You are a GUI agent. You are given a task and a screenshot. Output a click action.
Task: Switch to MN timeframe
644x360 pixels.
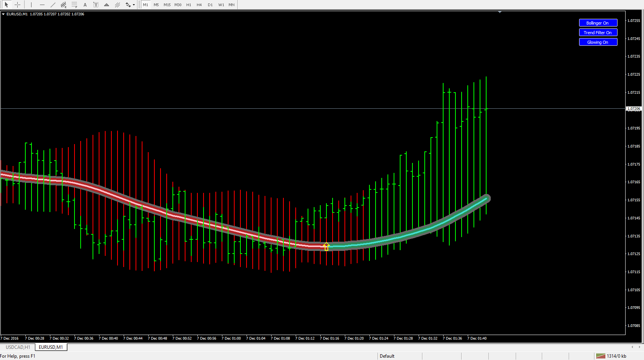[232, 5]
